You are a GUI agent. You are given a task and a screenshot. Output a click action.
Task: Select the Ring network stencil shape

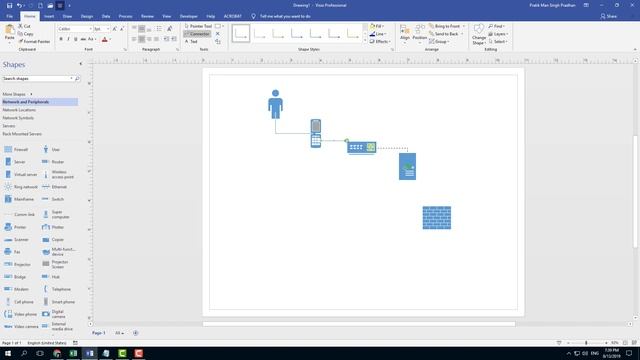coord(20,187)
